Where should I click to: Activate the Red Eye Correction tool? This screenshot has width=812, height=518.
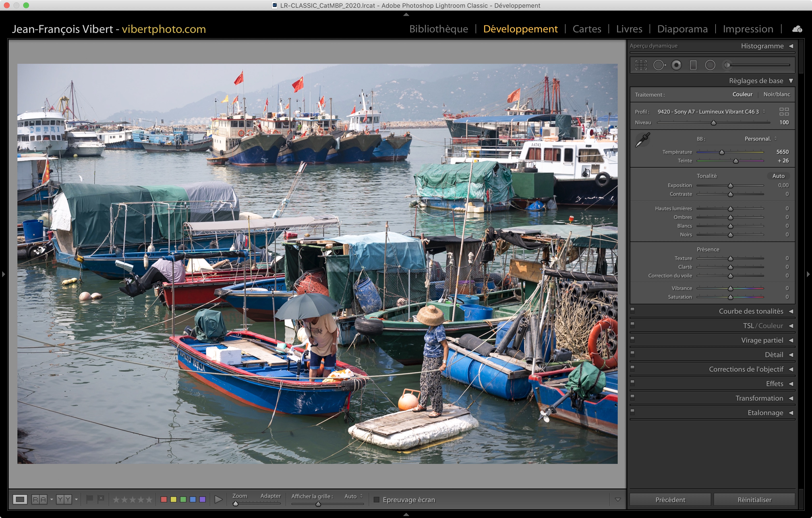click(676, 65)
